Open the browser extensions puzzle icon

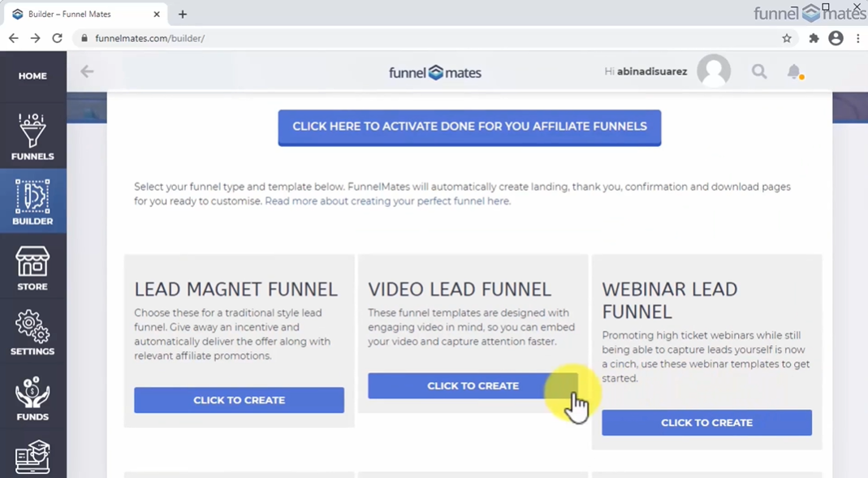pos(814,38)
